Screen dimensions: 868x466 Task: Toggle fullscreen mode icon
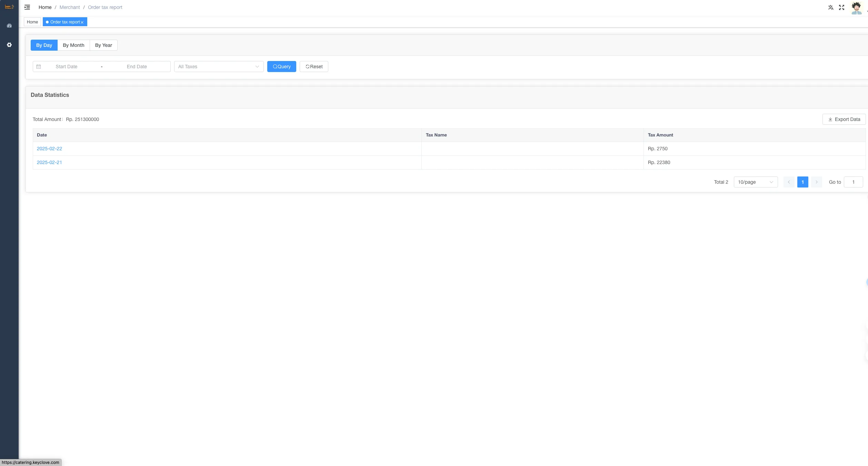click(842, 7)
